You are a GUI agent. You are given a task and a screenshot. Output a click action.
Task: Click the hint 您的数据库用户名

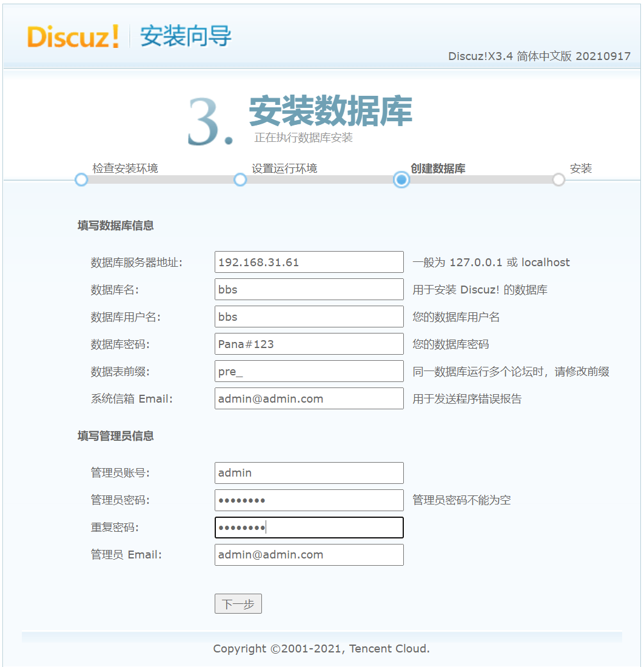pyautogui.click(x=456, y=317)
